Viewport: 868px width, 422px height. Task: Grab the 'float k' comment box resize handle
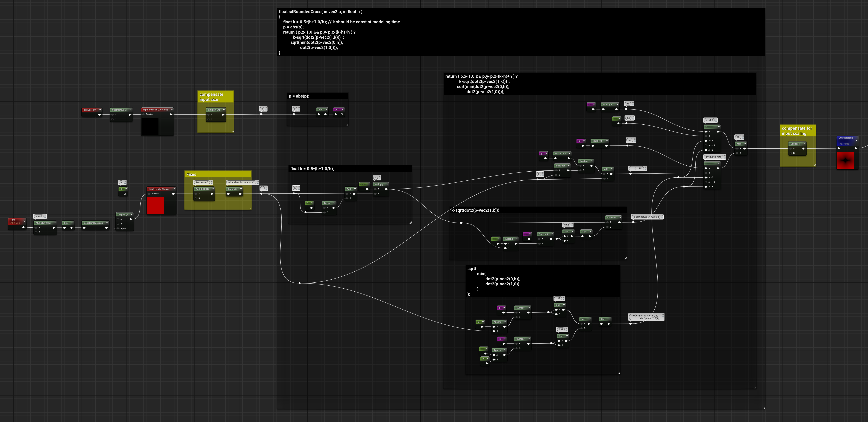pyautogui.click(x=410, y=222)
